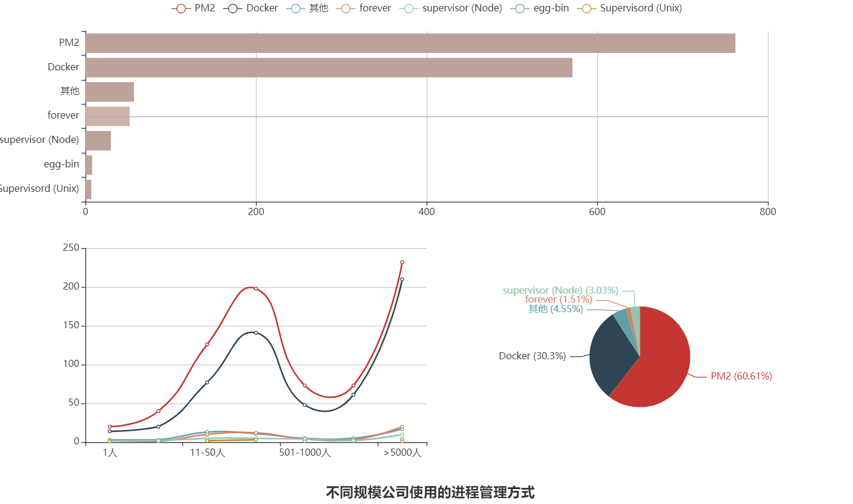Toggle the 其他 legend entry
The height and width of the screenshot is (504, 853).
307,8
